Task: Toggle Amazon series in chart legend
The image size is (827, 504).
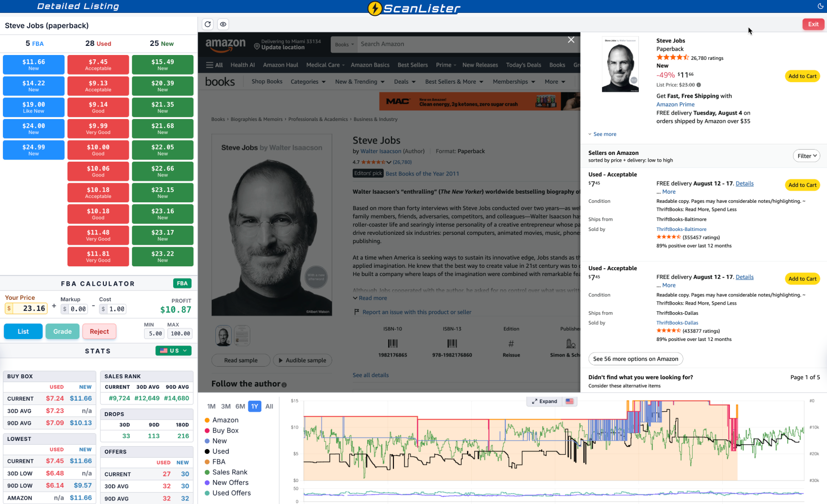Action: pos(221,420)
